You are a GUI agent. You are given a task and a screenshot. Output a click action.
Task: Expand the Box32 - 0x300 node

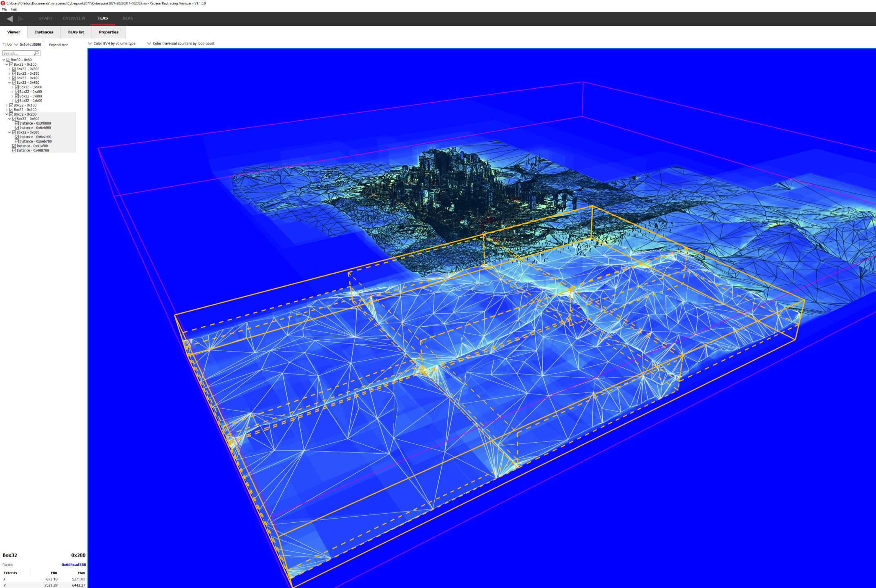point(9,69)
